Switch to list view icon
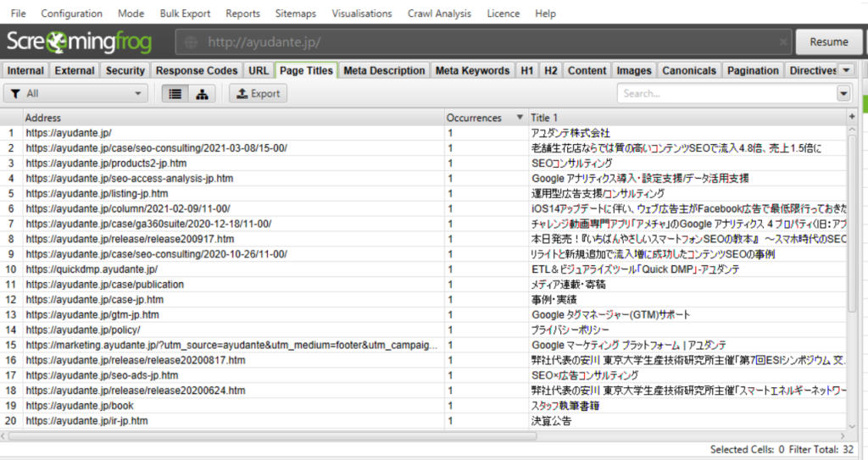 pyautogui.click(x=175, y=93)
